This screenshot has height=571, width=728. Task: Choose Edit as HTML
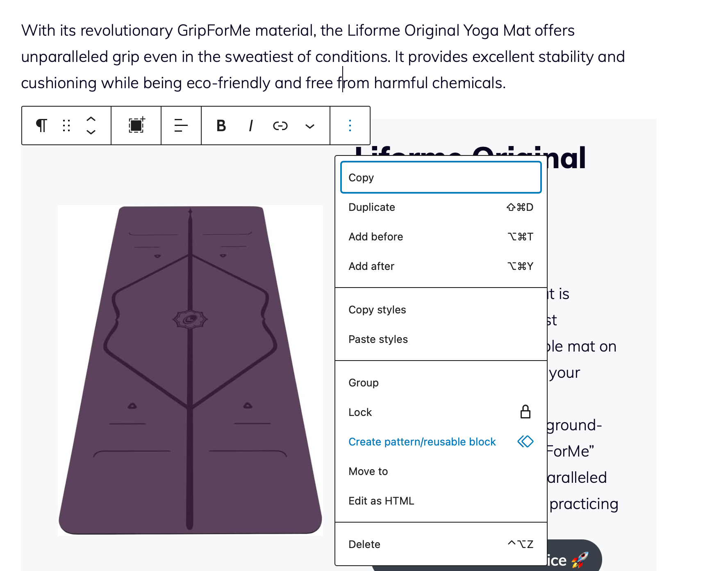[441, 501]
